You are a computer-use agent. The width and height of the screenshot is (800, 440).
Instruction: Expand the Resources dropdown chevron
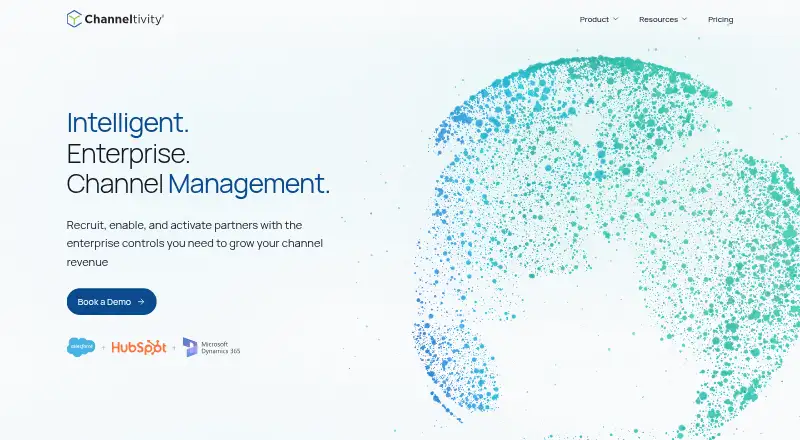[684, 19]
